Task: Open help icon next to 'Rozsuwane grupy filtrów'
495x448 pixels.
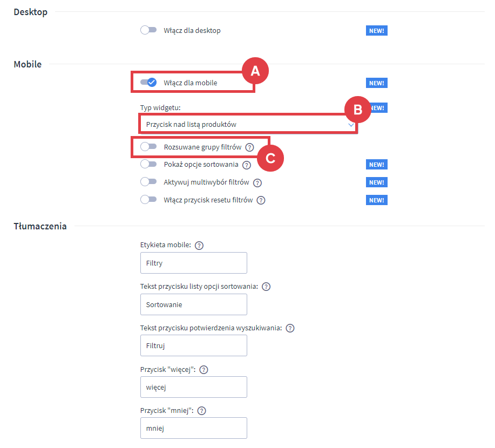Action: point(249,147)
